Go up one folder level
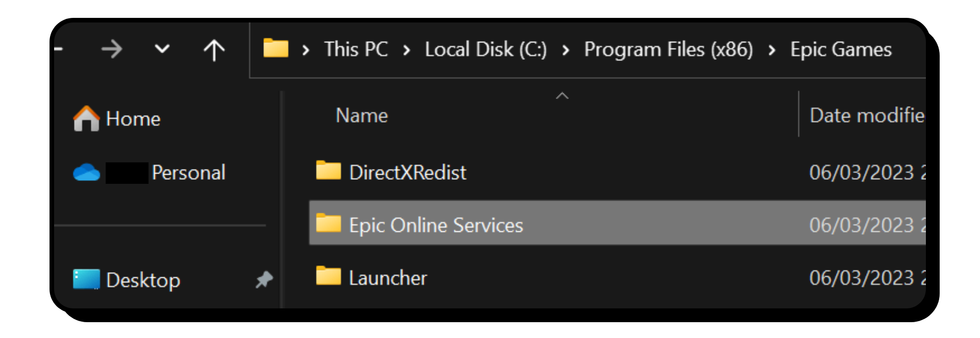This screenshot has height=338, width=980. pyautogui.click(x=214, y=50)
